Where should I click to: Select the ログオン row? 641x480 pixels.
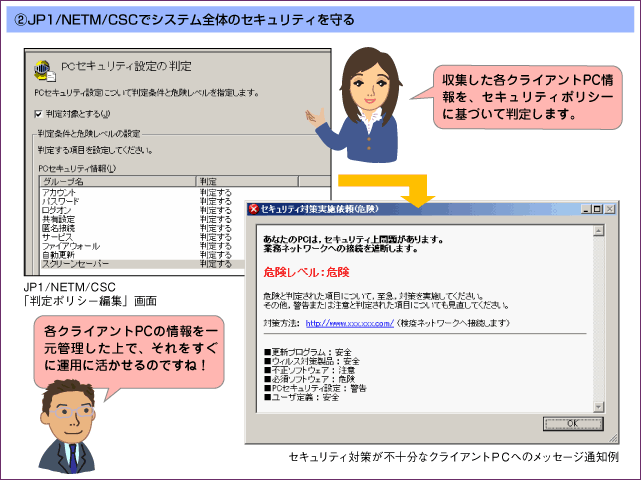point(143,210)
